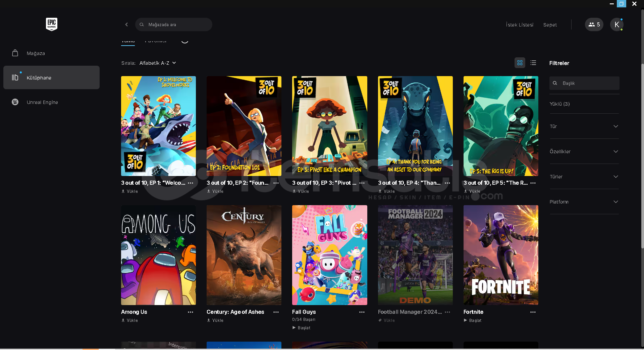
Task: Click Yükle under 3 out of 10 EP 5
Action: coord(472,191)
